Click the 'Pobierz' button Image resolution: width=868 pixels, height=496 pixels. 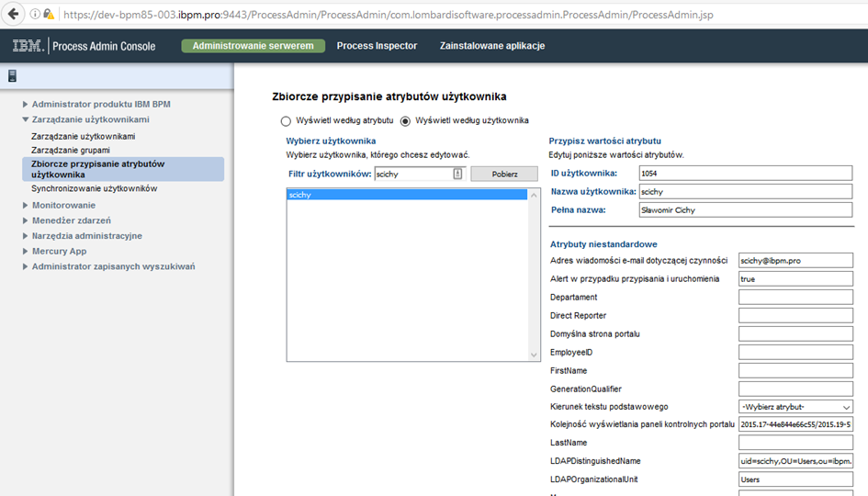[504, 174]
